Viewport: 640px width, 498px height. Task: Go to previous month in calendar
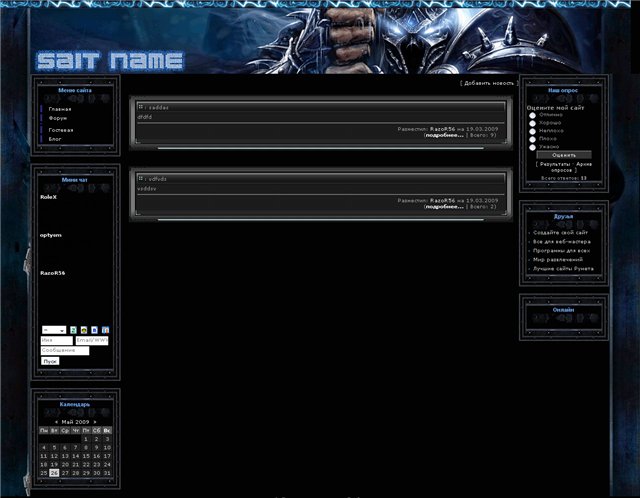(56, 422)
